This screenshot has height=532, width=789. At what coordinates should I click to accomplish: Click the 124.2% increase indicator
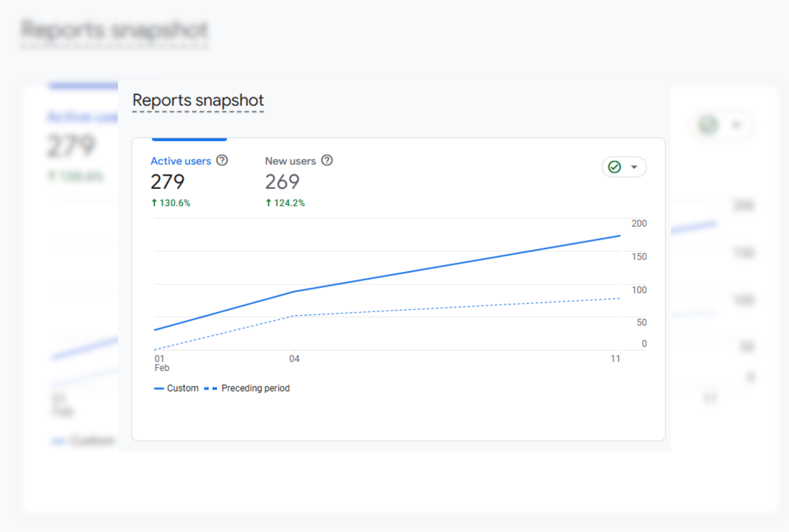point(285,203)
